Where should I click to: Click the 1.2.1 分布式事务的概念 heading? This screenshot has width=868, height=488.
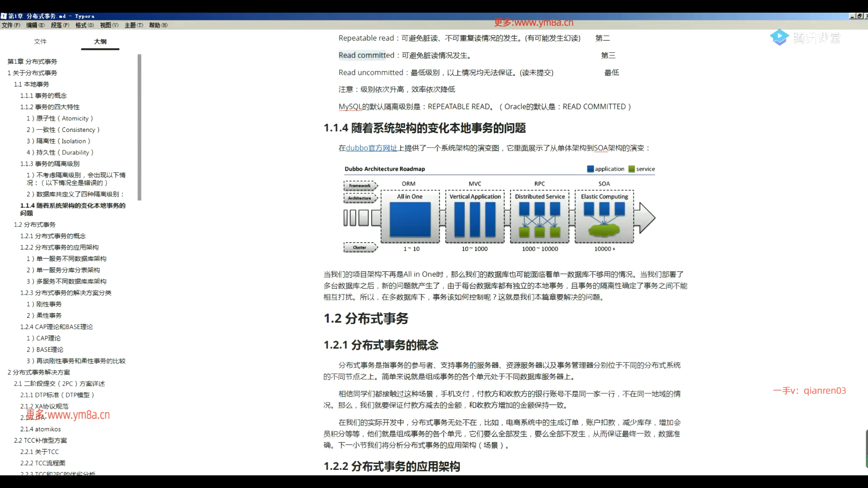381,345
